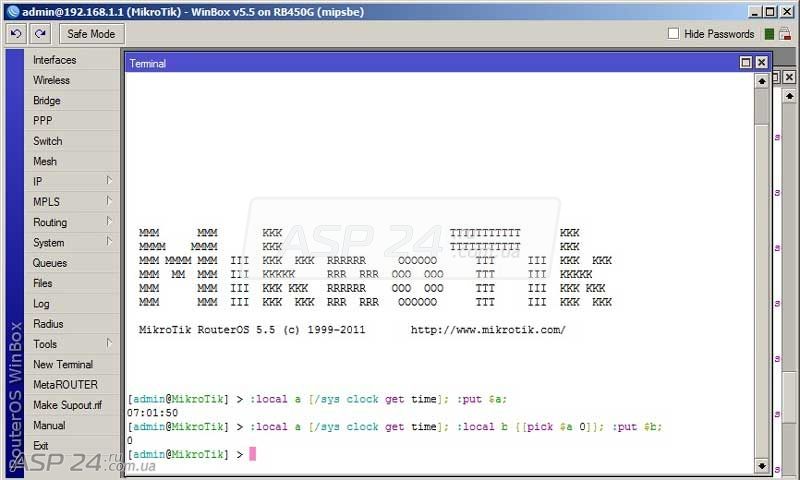The width and height of the screenshot is (800, 480).
Task: Open a New Terminal
Action: tap(62, 365)
